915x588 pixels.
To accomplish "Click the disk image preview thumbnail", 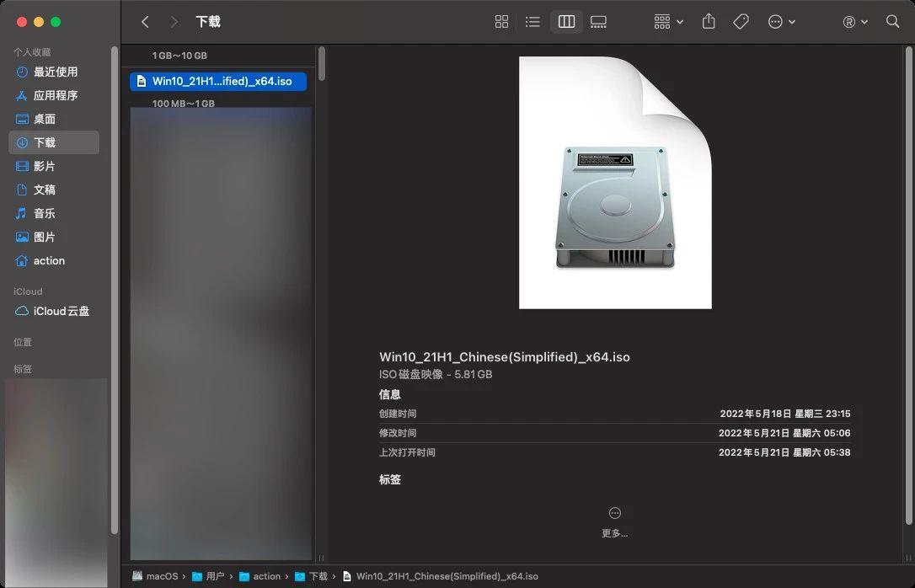I will [x=615, y=183].
